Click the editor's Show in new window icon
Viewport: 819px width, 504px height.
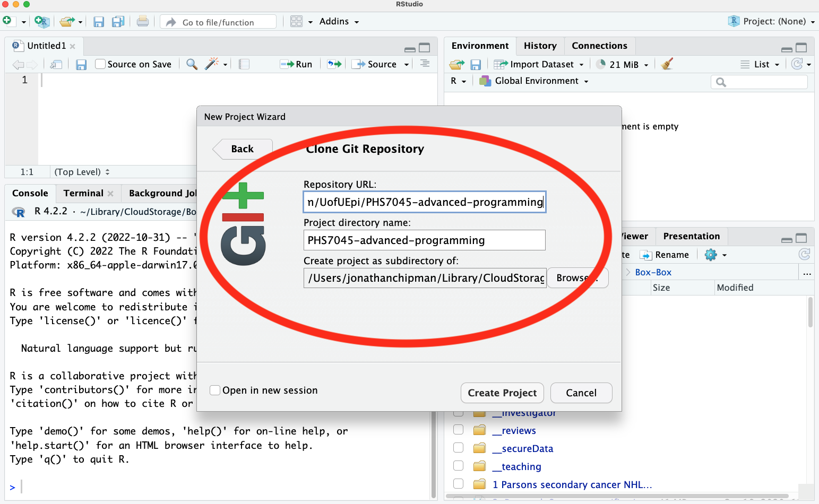click(x=56, y=64)
